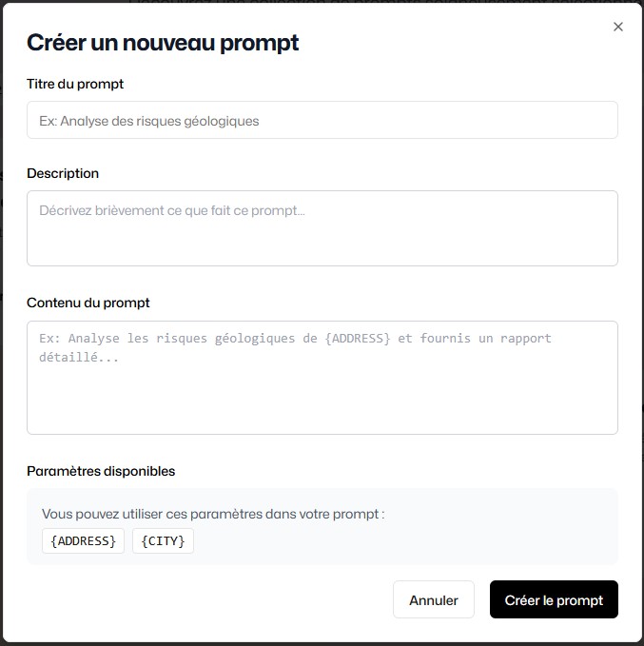Click the "Contenu du prompt" field label
The width and height of the screenshot is (644, 646).
coord(88,303)
